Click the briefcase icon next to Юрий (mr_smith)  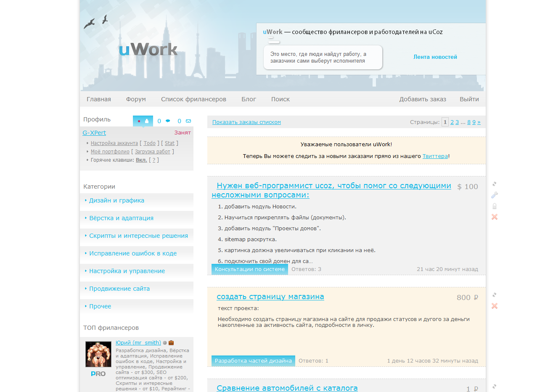(x=171, y=343)
